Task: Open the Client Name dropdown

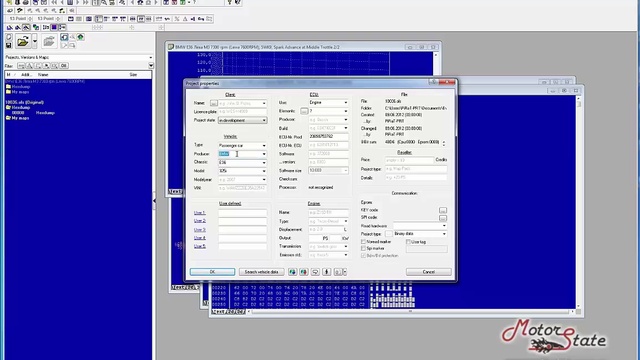Action: (x=264, y=103)
